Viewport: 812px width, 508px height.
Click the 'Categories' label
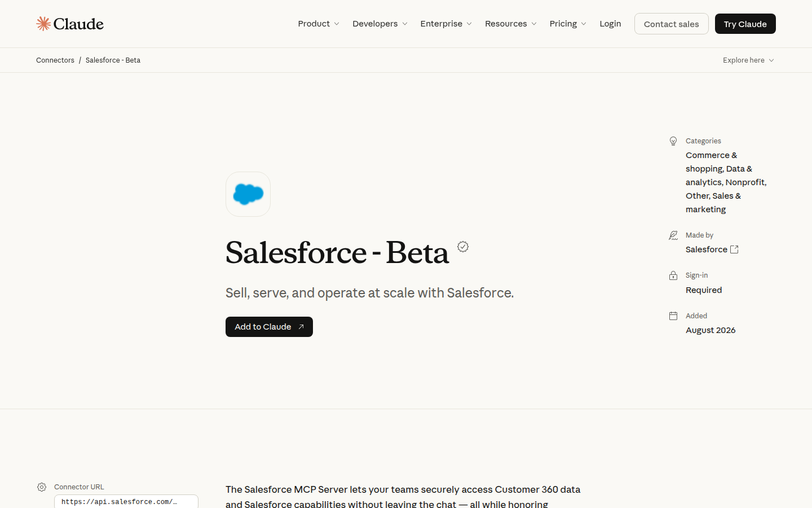[703, 141]
